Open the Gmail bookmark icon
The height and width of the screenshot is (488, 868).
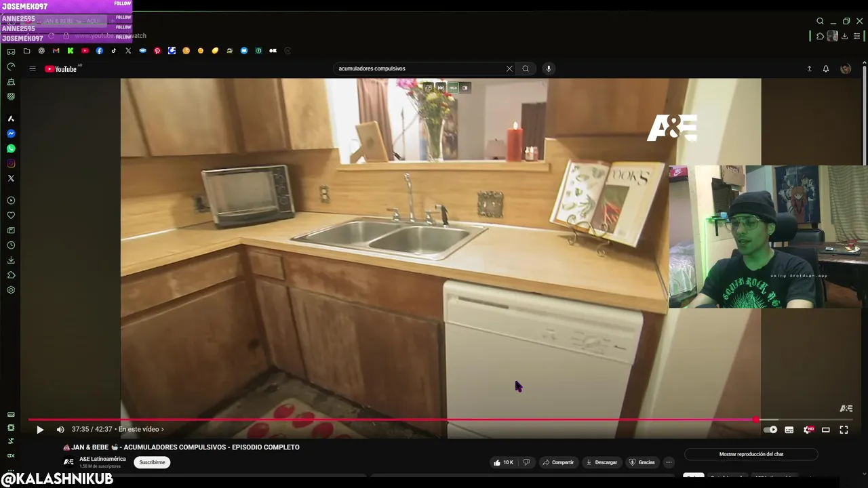[56, 51]
